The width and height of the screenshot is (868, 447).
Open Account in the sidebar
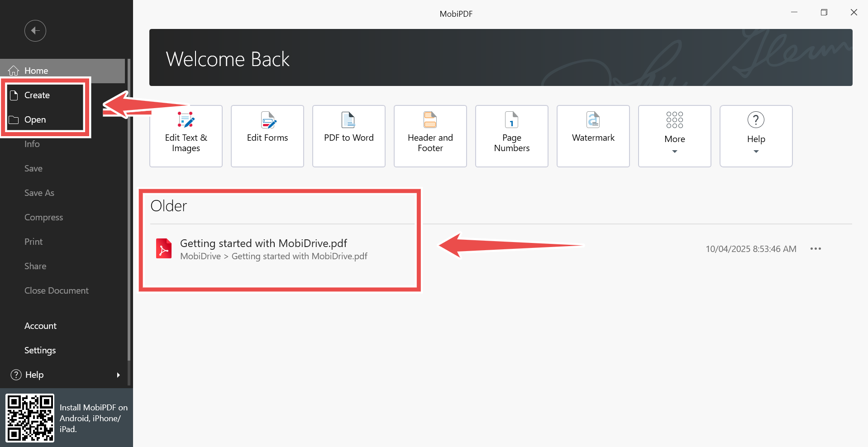(40, 326)
